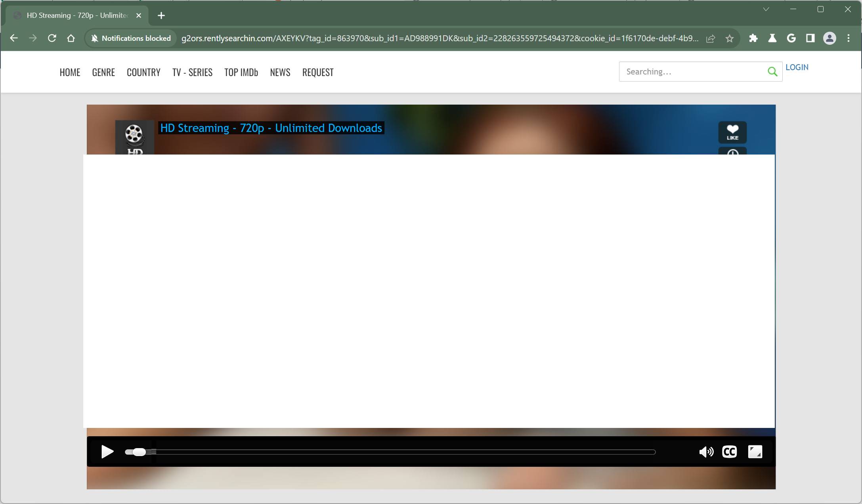Image resolution: width=862 pixels, height=504 pixels.
Task: Open the Chrome three-dot menu
Action: (x=848, y=38)
